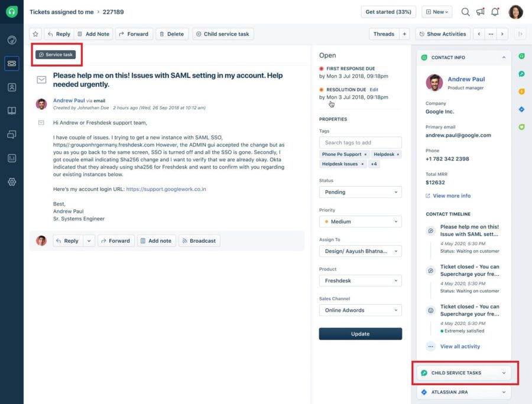This screenshot has height=404, width=532.
Task: Click Reply below the message
Action: click(68, 240)
